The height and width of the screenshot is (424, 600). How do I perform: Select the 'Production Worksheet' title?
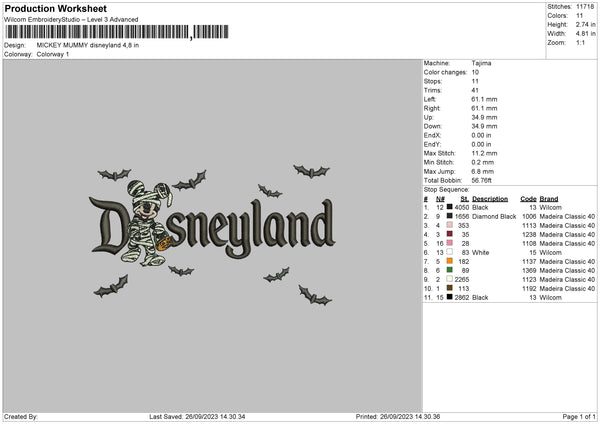point(55,8)
